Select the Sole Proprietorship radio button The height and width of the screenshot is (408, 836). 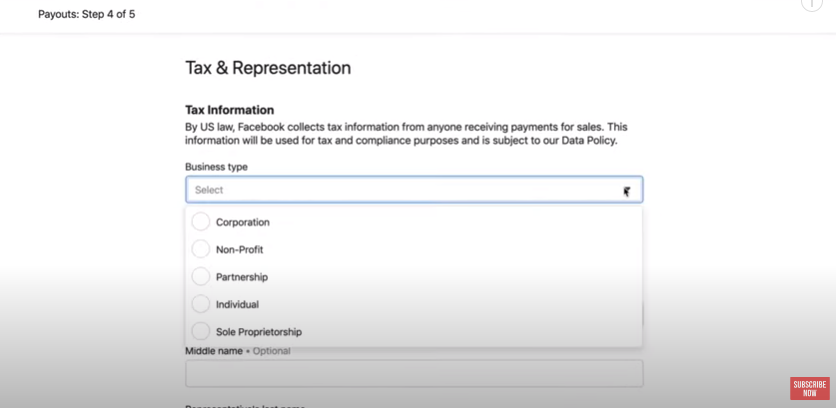pos(200,331)
